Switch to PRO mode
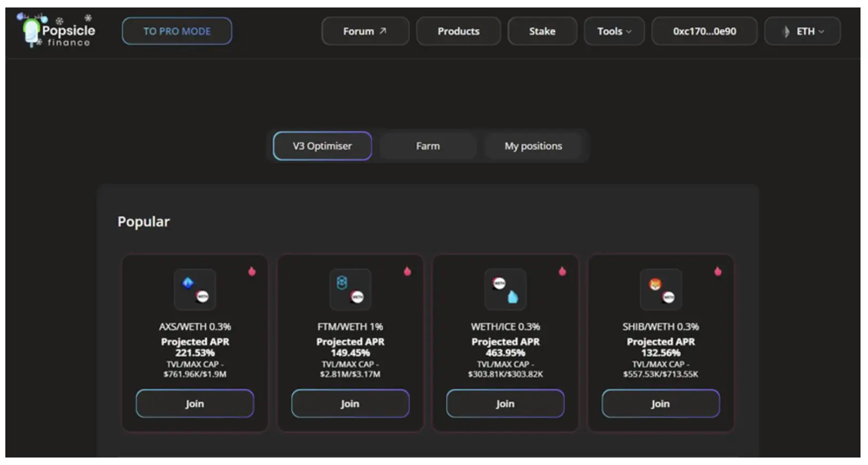The image size is (868, 465). pyautogui.click(x=177, y=32)
